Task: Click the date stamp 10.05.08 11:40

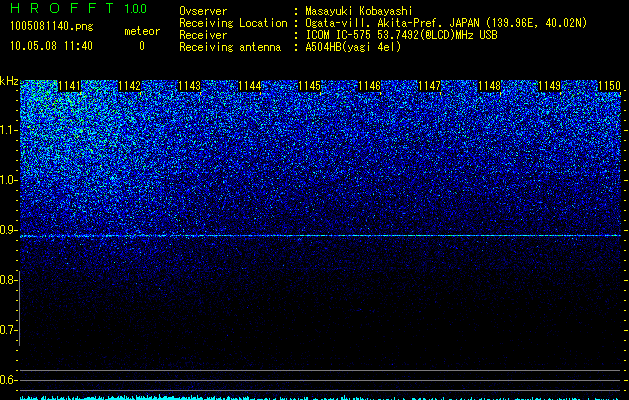Action: tap(51, 45)
